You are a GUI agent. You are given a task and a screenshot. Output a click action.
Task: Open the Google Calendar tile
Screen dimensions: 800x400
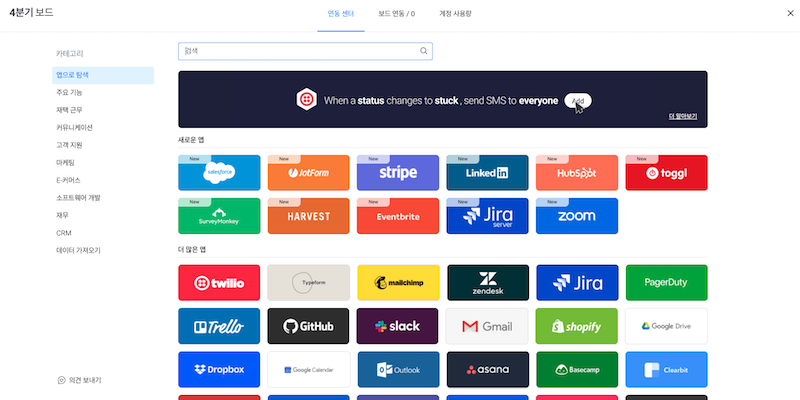coord(309,369)
